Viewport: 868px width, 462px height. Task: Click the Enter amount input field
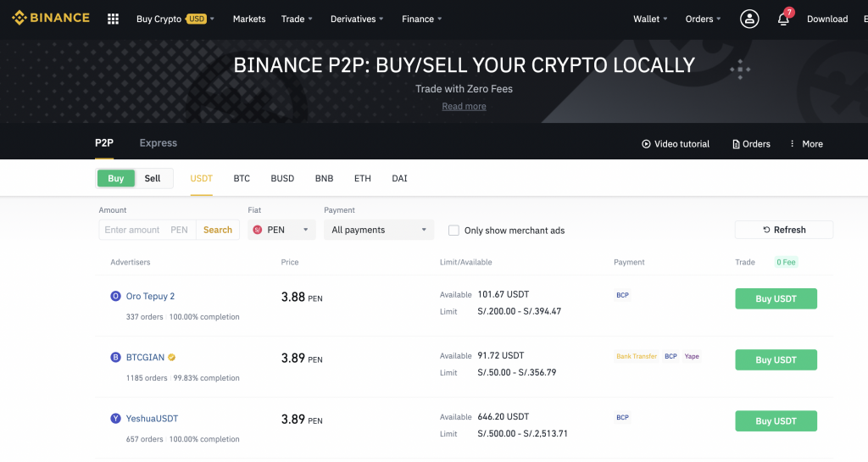(x=147, y=230)
